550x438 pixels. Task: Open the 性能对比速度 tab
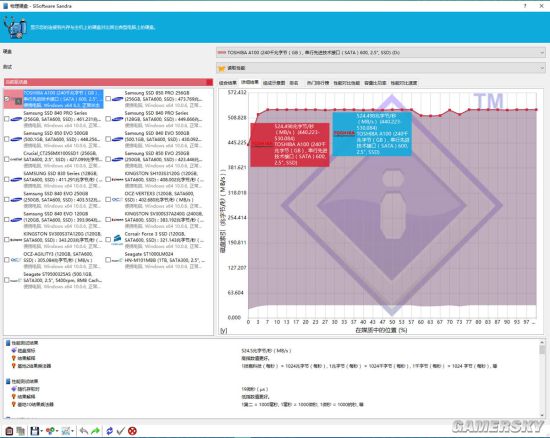click(x=404, y=83)
